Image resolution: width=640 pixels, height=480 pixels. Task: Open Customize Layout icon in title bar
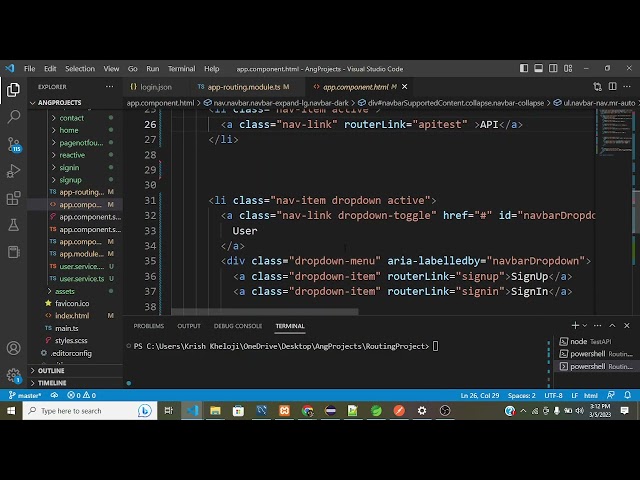[x=568, y=68]
